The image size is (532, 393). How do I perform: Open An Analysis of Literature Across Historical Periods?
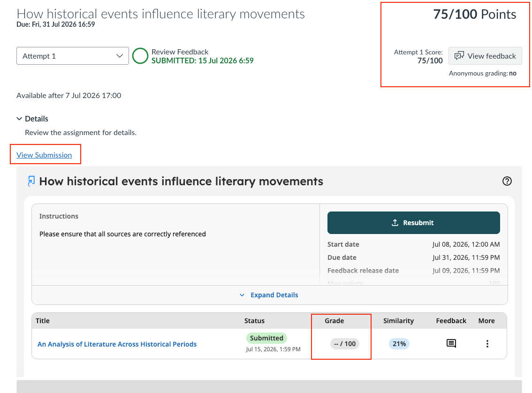point(117,344)
